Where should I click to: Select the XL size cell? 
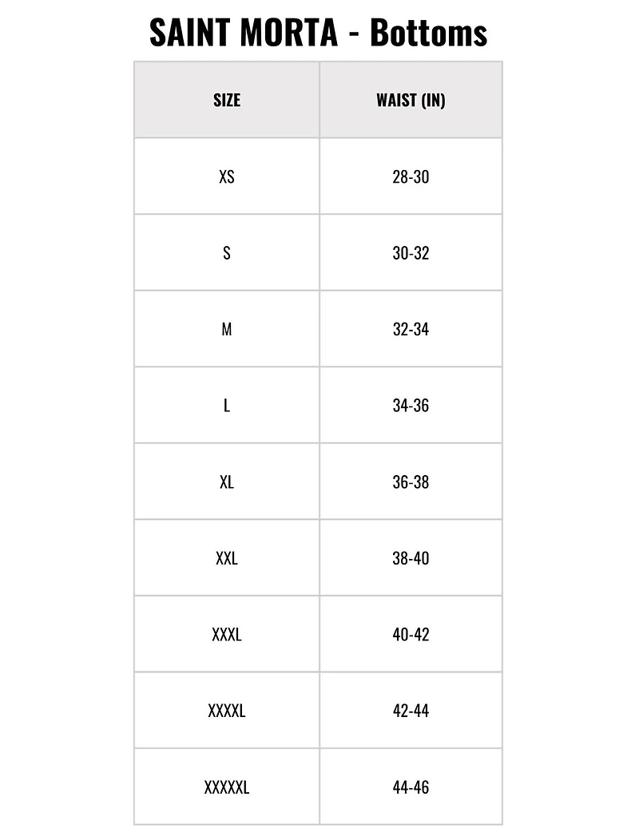click(227, 481)
